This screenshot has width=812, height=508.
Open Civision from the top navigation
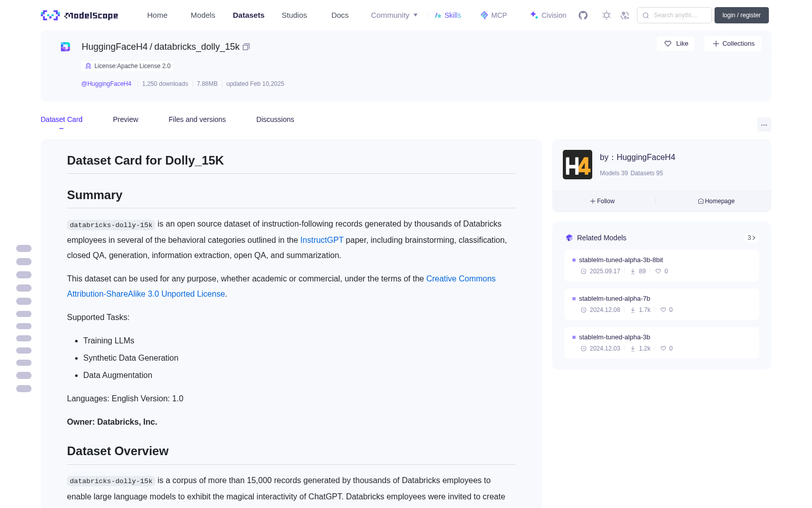coord(548,15)
